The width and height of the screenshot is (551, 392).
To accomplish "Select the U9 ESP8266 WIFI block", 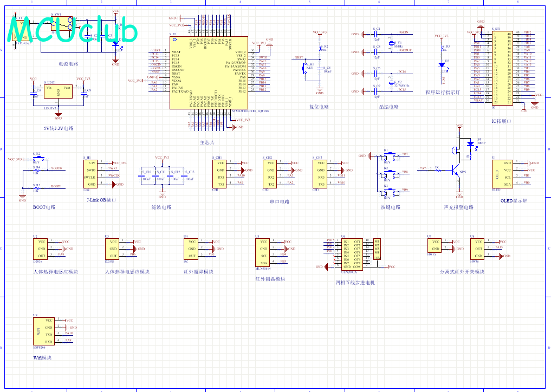I will pyautogui.click(x=44, y=331).
